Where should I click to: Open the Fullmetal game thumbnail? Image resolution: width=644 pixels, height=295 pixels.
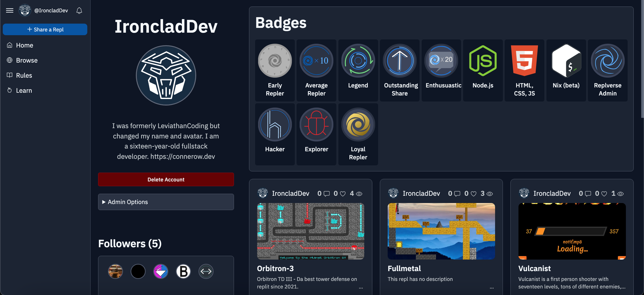441,231
